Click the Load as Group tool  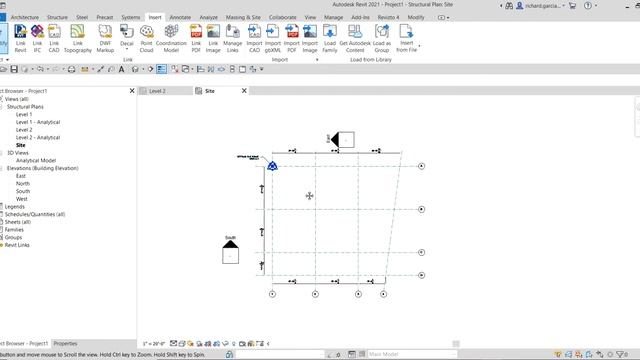pos(382,38)
